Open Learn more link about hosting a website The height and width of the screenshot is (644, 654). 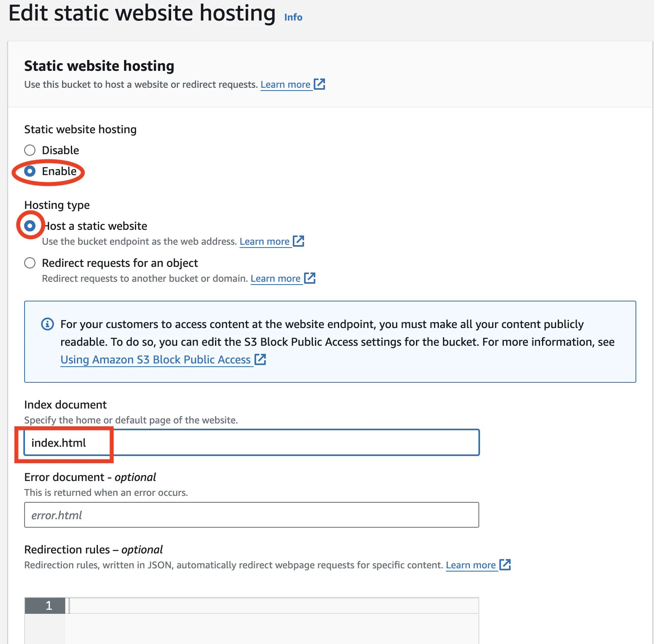click(x=286, y=85)
